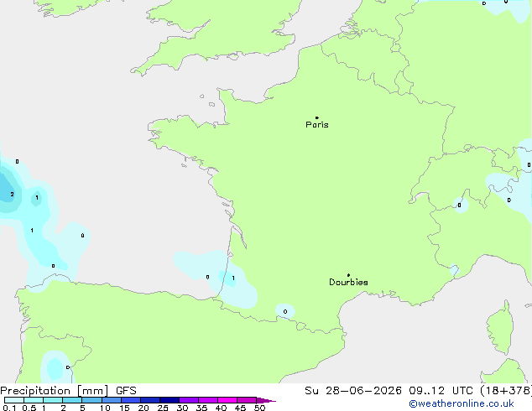The width and height of the screenshot is (532, 411).
Task: Pick the 5 mm legend color swatch
Action: pyautogui.click(x=91, y=400)
